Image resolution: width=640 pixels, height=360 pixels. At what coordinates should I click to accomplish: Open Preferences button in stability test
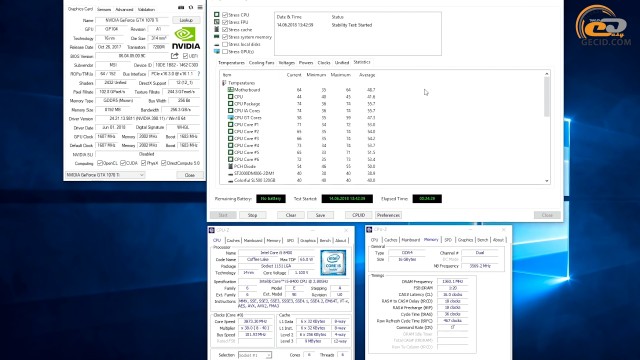click(388, 215)
